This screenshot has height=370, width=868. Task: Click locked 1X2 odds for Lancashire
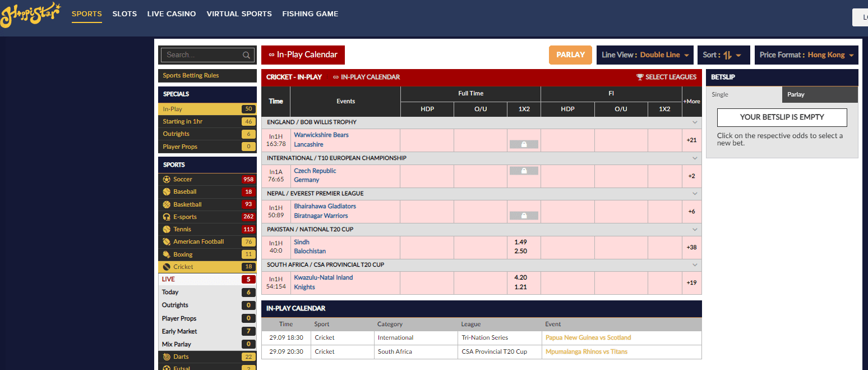[524, 144]
